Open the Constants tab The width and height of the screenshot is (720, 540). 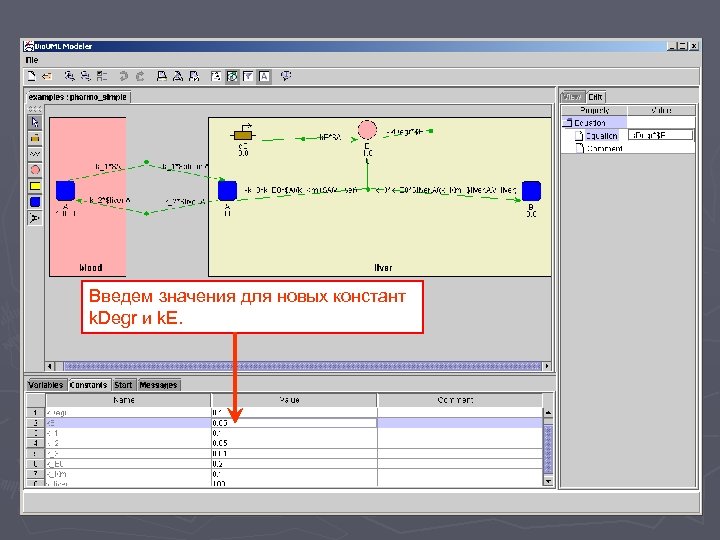click(89, 385)
